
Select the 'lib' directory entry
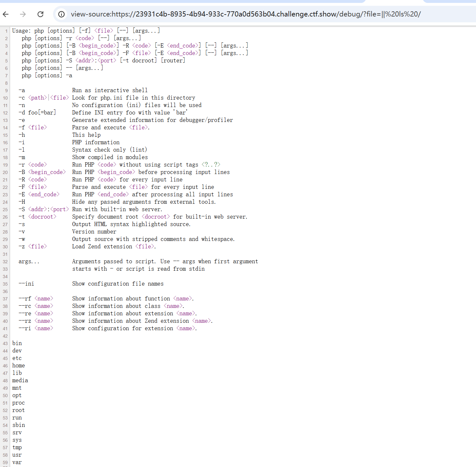tap(17, 373)
